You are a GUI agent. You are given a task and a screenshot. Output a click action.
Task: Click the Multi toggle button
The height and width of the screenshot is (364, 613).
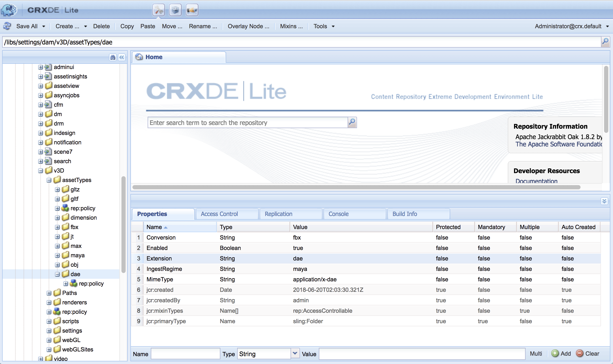(x=536, y=354)
